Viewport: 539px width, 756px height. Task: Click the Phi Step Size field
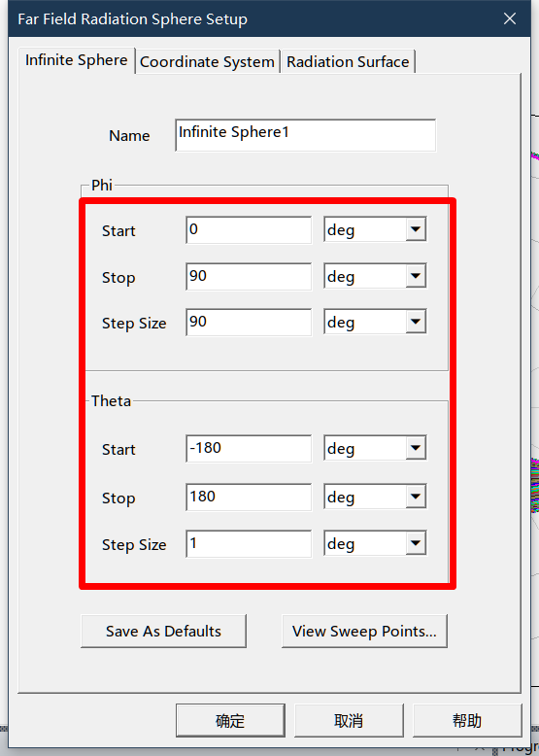(249, 322)
